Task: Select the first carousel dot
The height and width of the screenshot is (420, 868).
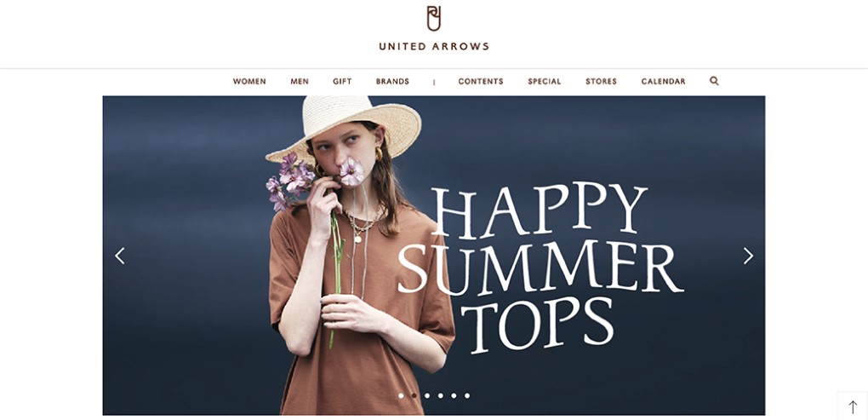Action: [x=401, y=395]
